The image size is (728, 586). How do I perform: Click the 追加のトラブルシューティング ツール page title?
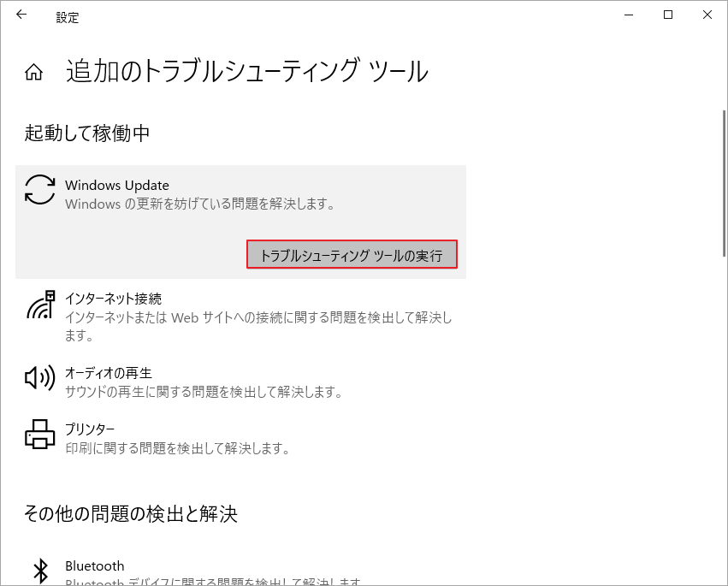coord(247,72)
